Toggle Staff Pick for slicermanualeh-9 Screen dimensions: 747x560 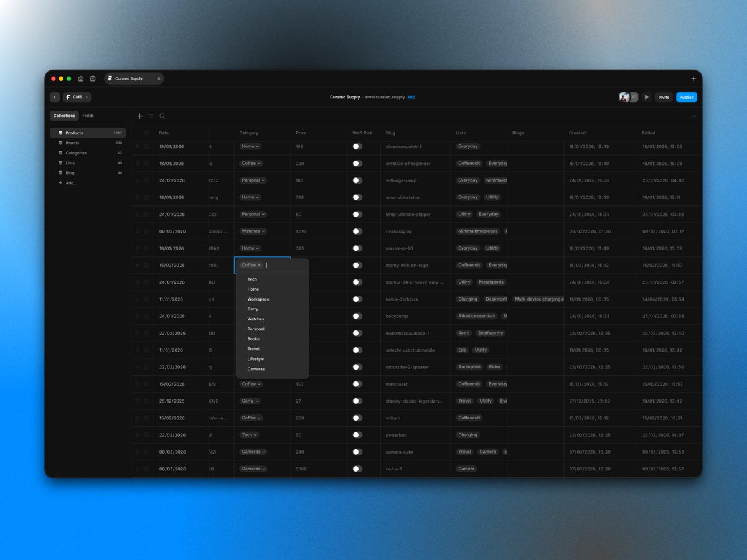(x=357, y=146)
